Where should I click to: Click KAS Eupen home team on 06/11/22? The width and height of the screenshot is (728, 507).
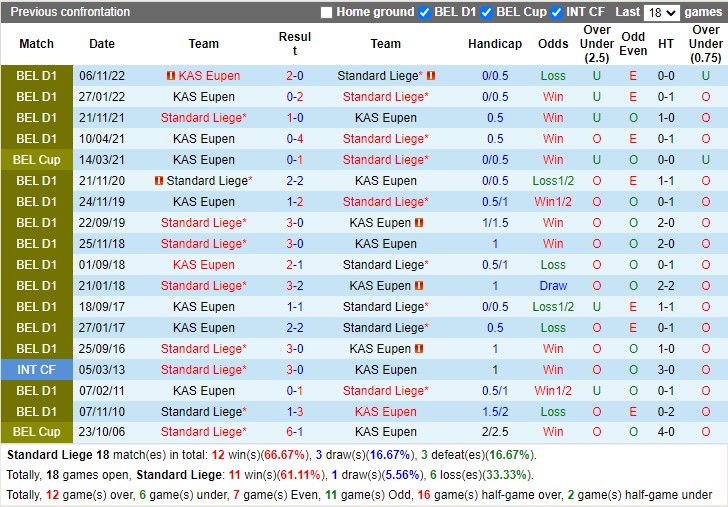(209, 76)
